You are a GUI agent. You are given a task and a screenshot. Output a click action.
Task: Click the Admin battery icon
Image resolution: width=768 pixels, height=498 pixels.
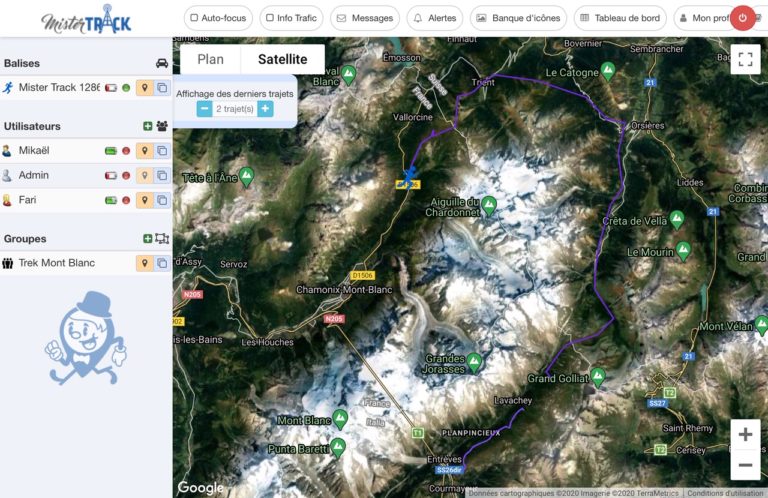pyautogui.click(x=111, y=175)
